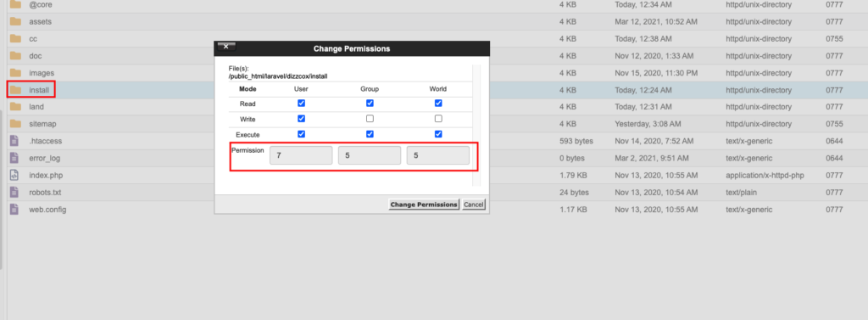Toggle Group Execute permission checkbox
Screen dimensions: 868x320
click(x=370, y=134)
